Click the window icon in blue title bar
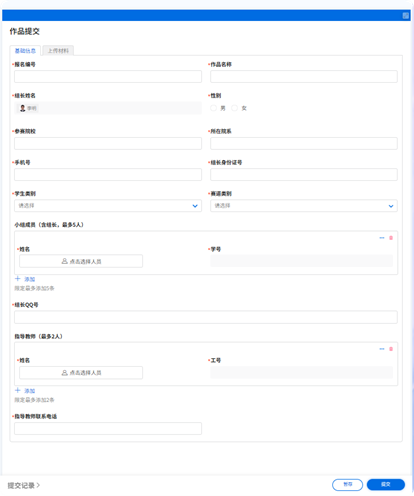Image resolution: width=414 pixels, height=496 pixels. point(405,15)
